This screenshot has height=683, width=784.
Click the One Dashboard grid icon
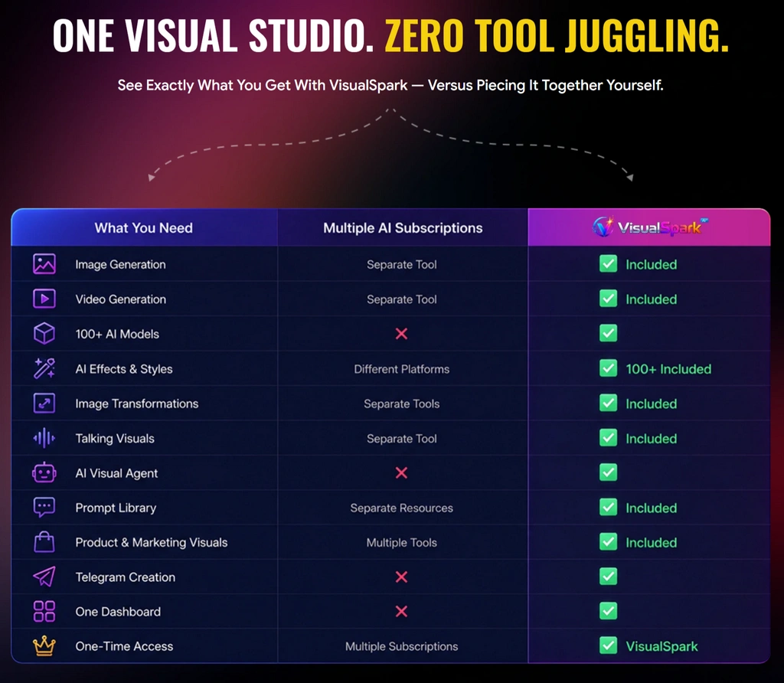(44, 612)
